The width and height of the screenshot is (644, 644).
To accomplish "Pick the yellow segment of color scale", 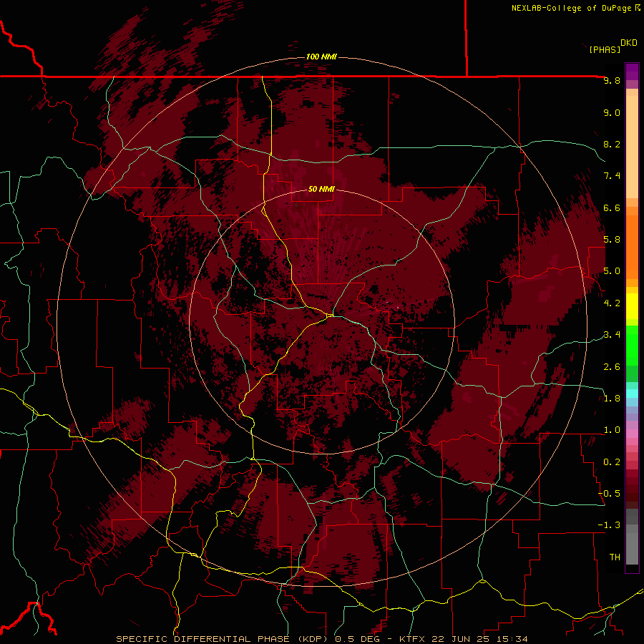I will 632,306.
